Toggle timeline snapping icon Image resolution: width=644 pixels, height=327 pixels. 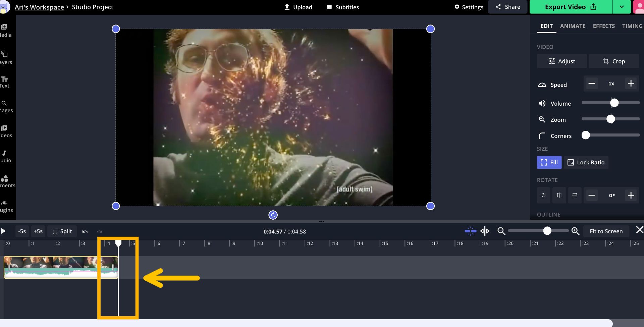470,231
